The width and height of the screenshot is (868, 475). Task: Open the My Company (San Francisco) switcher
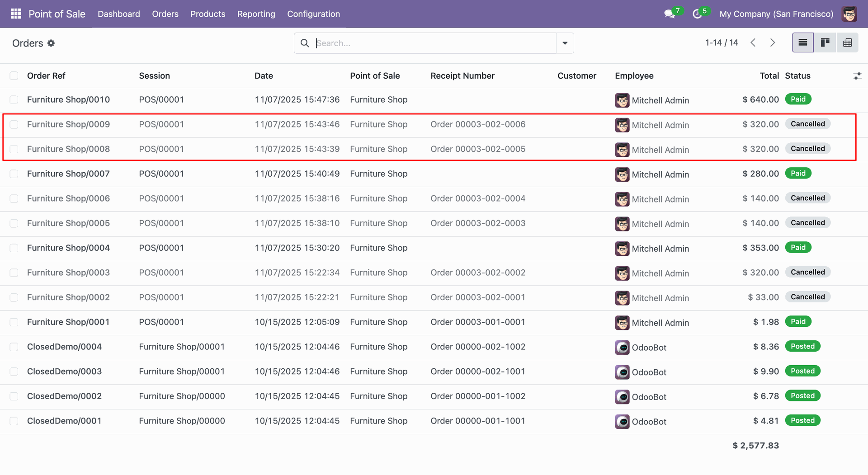[776, 14]
